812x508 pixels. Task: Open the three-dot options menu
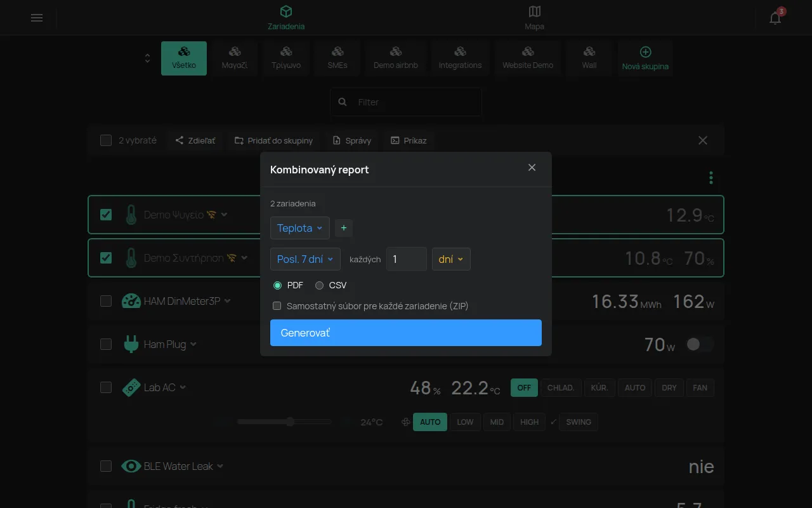711,178
